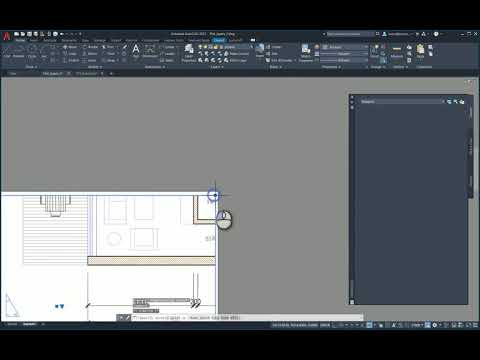
Task: Expand the Modify panel flyout
Action: [95, 67]
